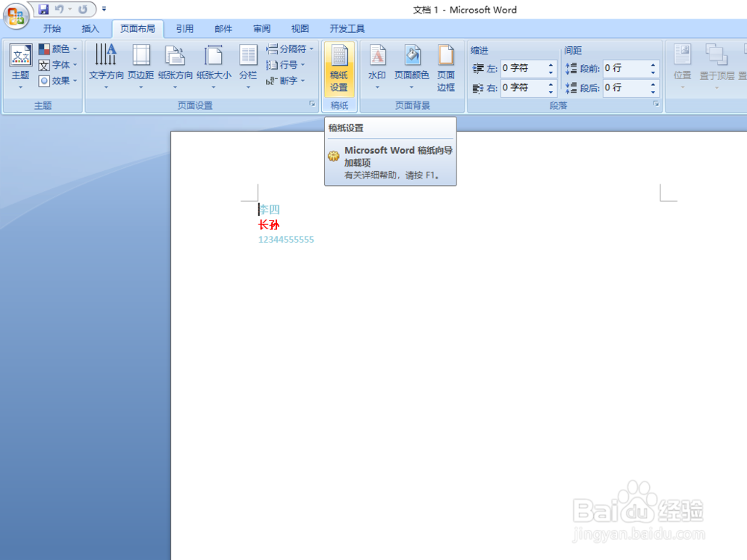Viewport: 747px width, 560px height.
Task: Undo the last action
Action: (59, 9)
